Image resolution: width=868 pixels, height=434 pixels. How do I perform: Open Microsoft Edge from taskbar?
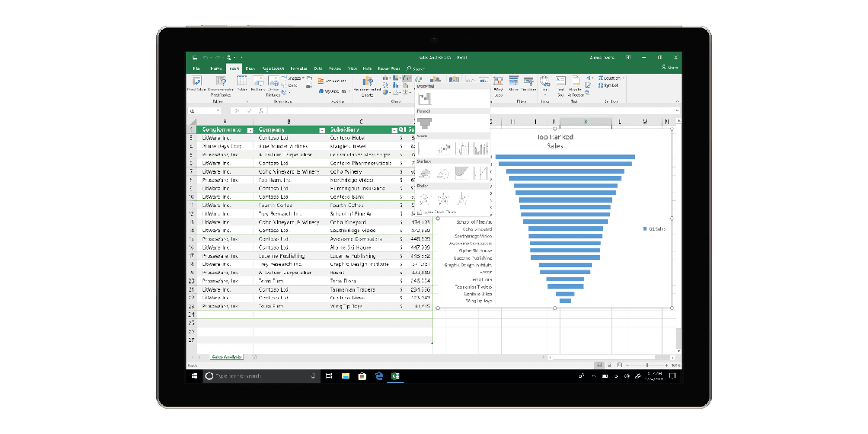378,376
